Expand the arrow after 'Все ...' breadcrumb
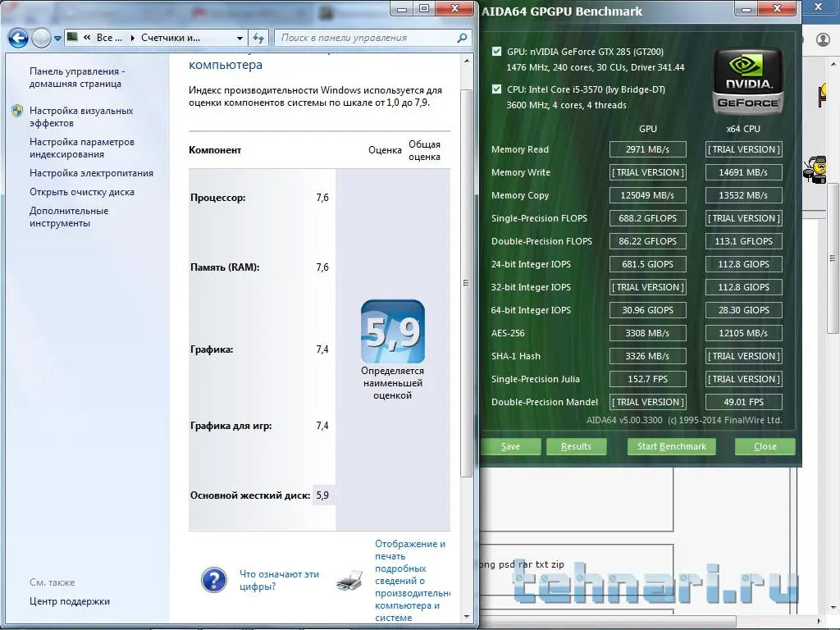 pyautogui.click(x=132, y=38)
